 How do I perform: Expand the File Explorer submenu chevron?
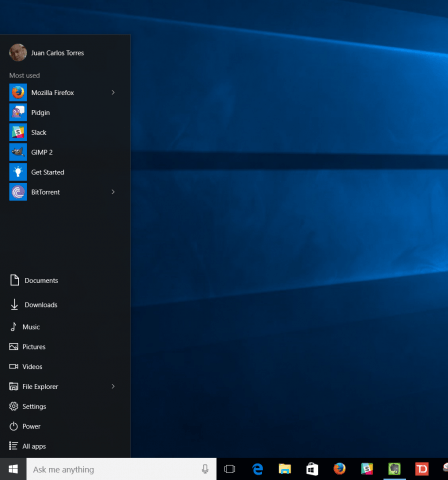pyautogui.click(x=113, y=386)
